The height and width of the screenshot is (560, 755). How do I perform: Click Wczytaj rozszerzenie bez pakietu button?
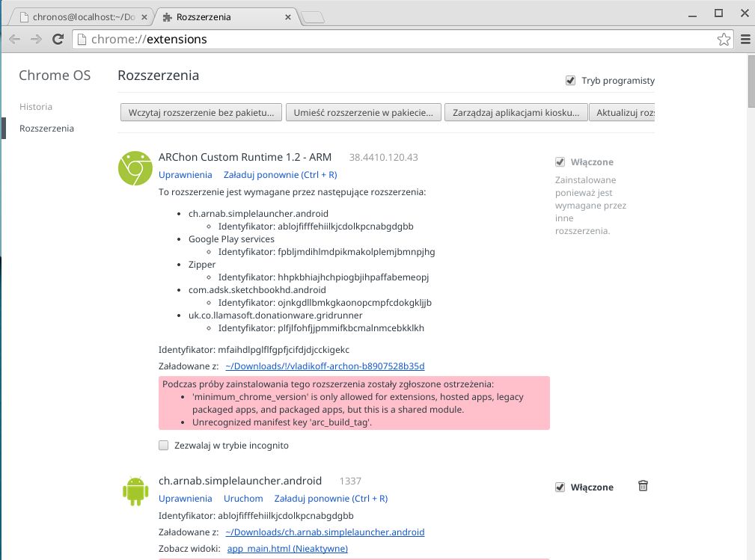click(201, 112)
